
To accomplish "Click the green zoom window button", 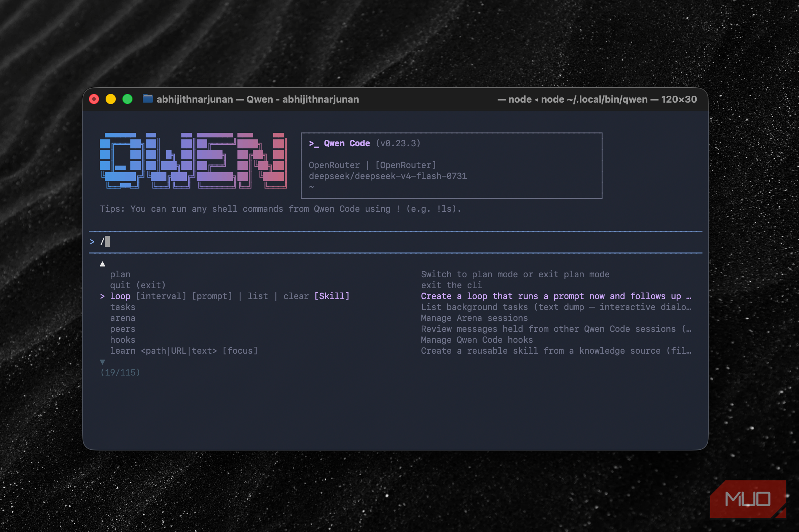I will point(127,99).
